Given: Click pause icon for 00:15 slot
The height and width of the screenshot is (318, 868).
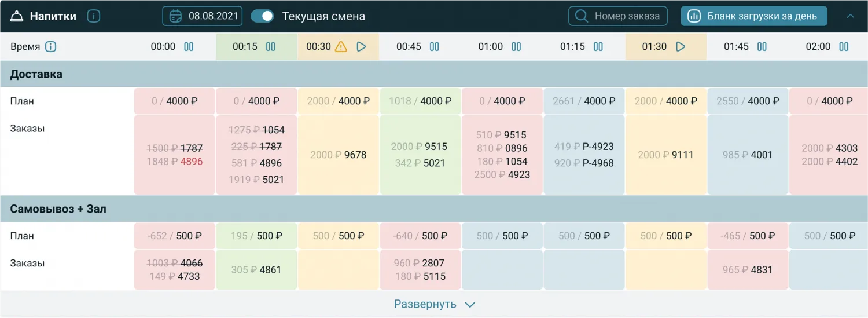Looking at the screenshot, I should point(271,47).
